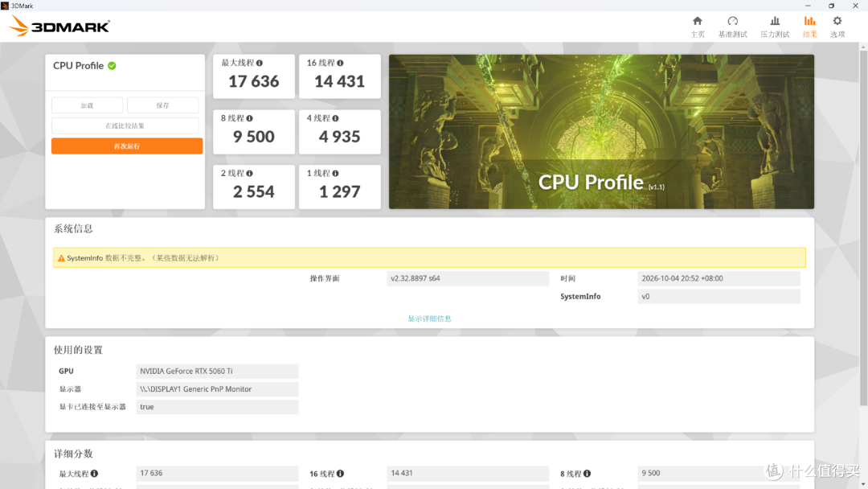Viewport: 868px width, 489px height.
Task: Click the 时间 value 2026-10-04 20:52
Action: coord(719,278)
